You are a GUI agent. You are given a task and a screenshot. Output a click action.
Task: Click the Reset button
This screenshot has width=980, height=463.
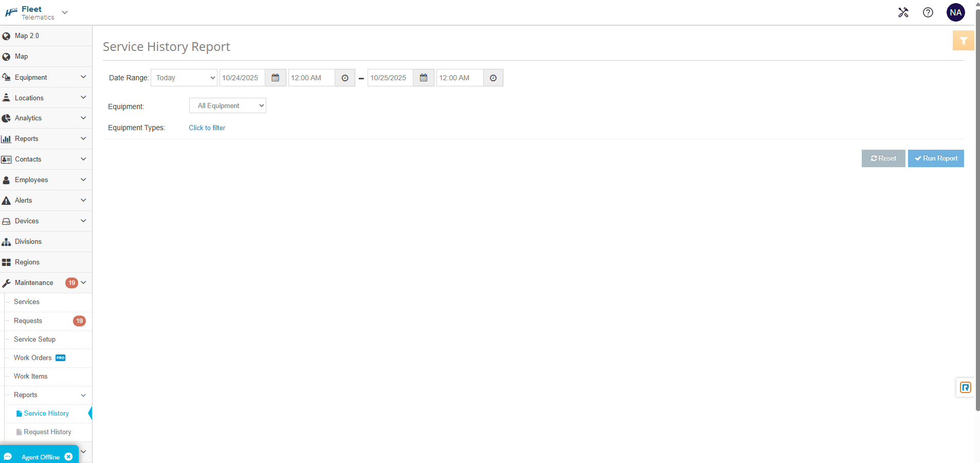pyautogui.click(x=883, y=158)
